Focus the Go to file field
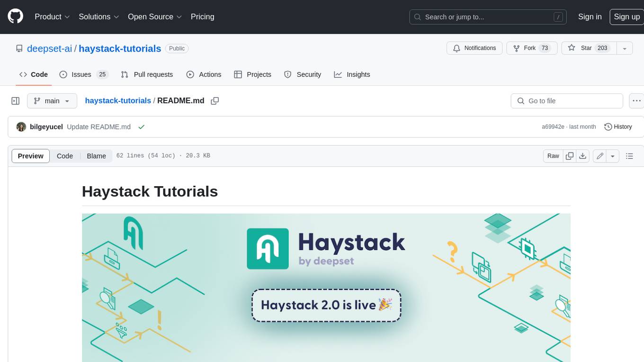The height and width of the screenshot is (362, 644). click(x=567, y=101)
